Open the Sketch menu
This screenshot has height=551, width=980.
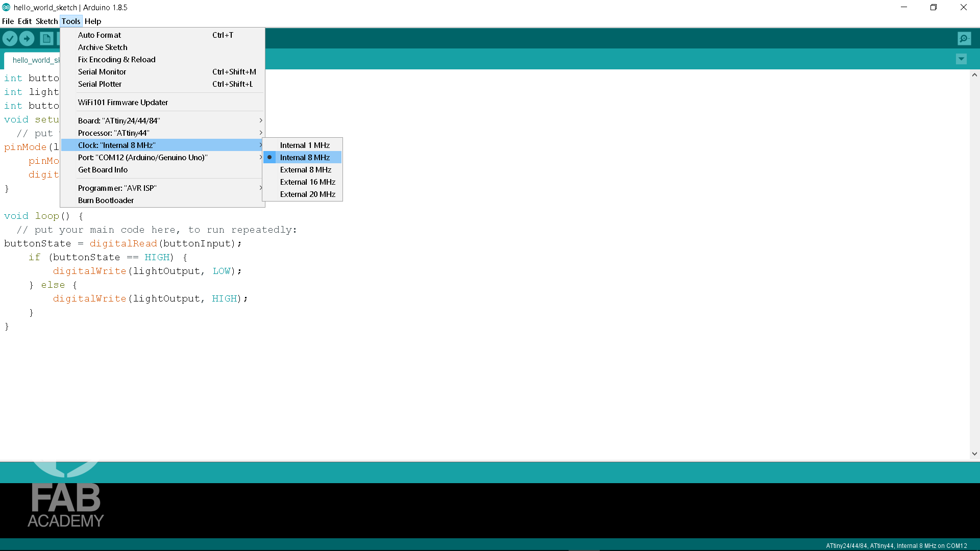click(46, 21)
